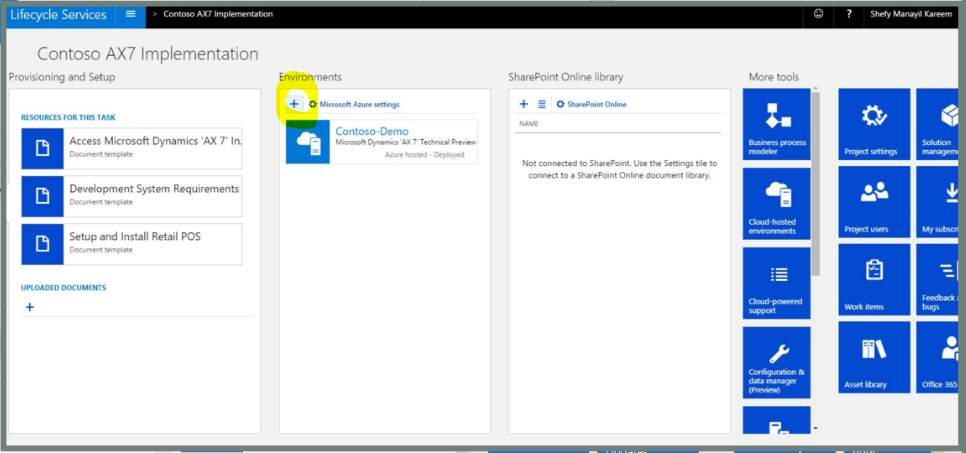Viewport: 966px width, 453px height.
Task: Click the smiley feedback icon
Action: point(819,14)
